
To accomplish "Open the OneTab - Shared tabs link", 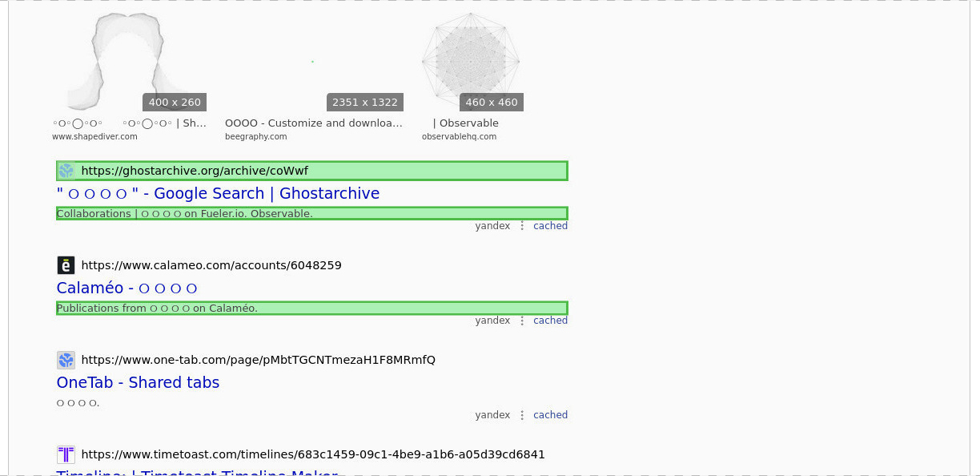I will click(138, 383).
